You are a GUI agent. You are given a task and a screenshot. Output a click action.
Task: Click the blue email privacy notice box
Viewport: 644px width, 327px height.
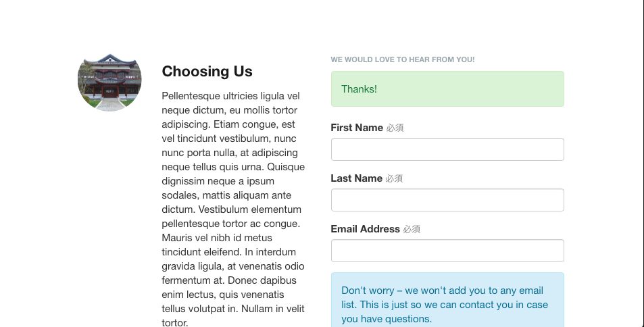click(447, 300)
